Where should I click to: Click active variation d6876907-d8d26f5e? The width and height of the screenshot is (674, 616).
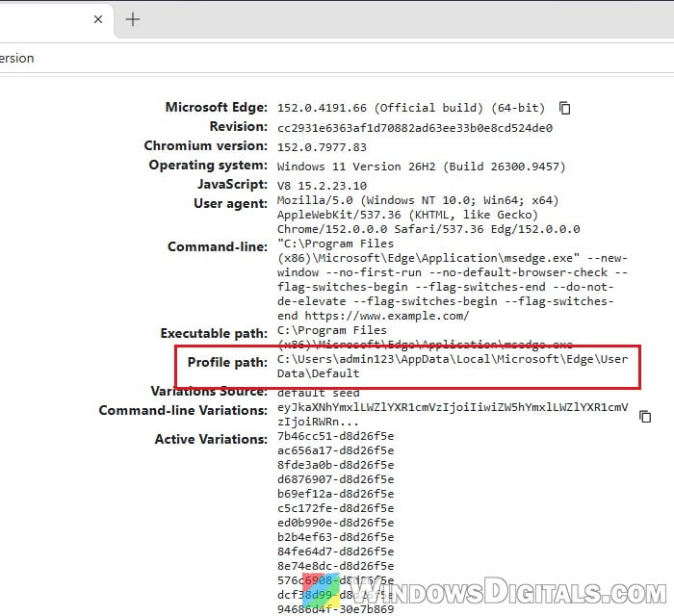pos(336,479)
